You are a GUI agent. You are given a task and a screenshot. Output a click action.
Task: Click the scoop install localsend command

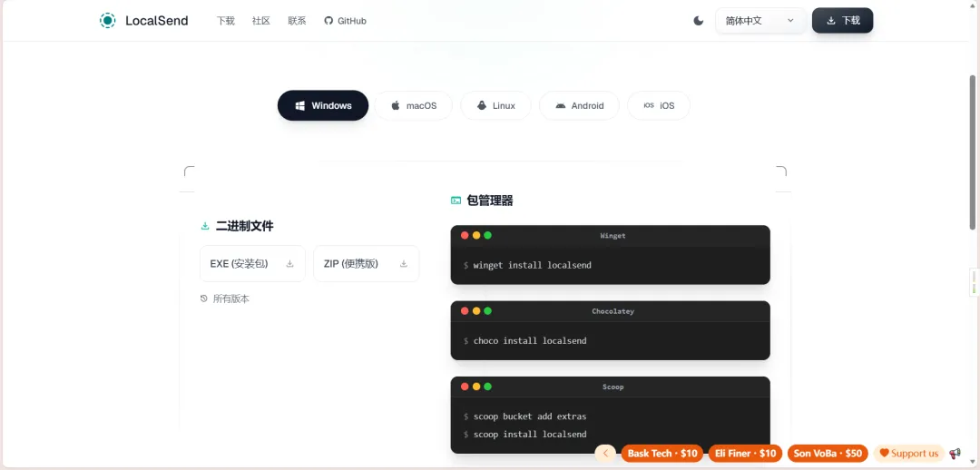pos(530,434)
